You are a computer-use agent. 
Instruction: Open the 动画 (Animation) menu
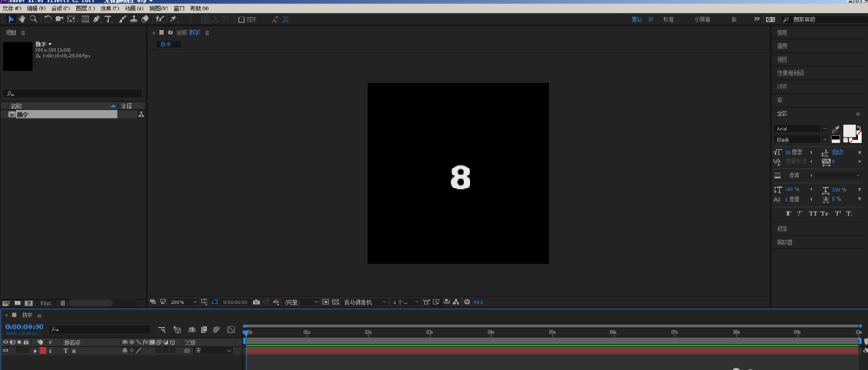(x=134, y=9)
